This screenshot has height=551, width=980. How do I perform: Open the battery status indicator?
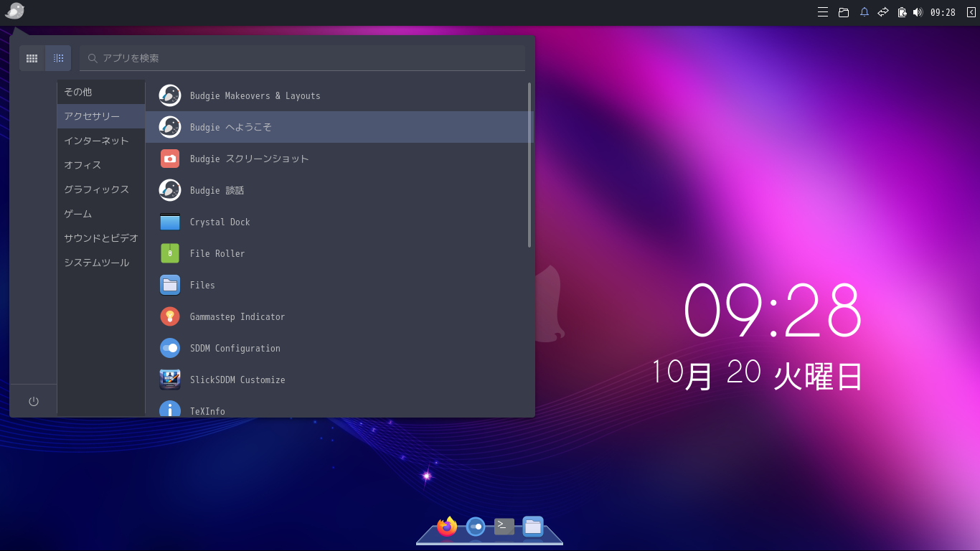tap(903, 12)
